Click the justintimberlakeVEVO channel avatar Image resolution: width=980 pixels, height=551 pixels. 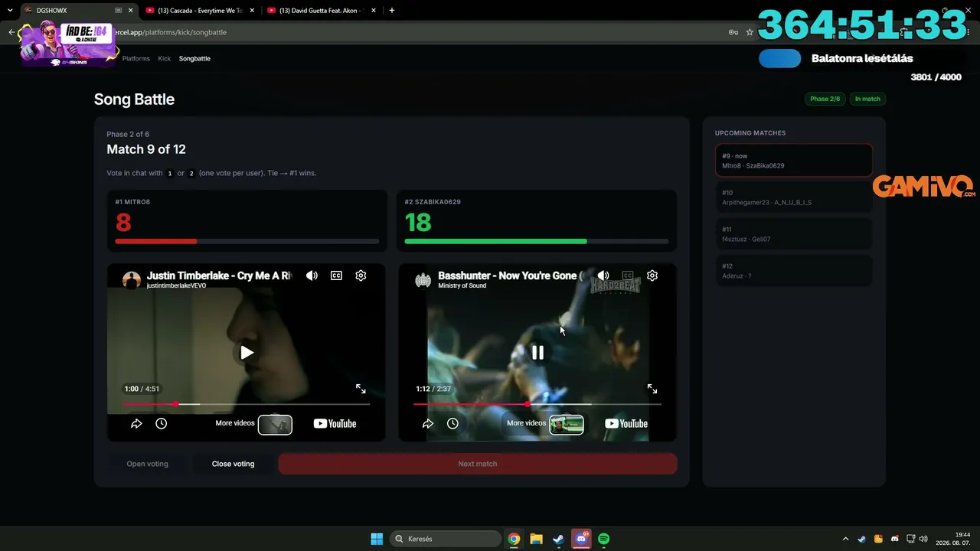tap(132, 280)
